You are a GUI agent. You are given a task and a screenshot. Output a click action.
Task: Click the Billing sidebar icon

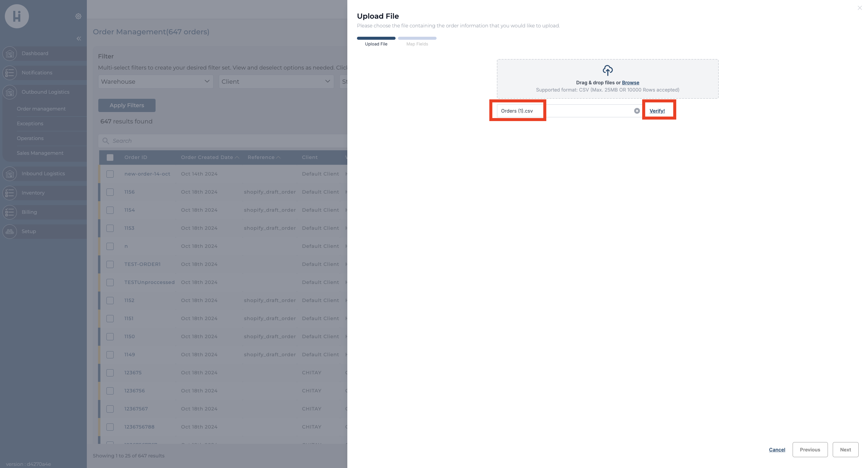click(10, 212)
